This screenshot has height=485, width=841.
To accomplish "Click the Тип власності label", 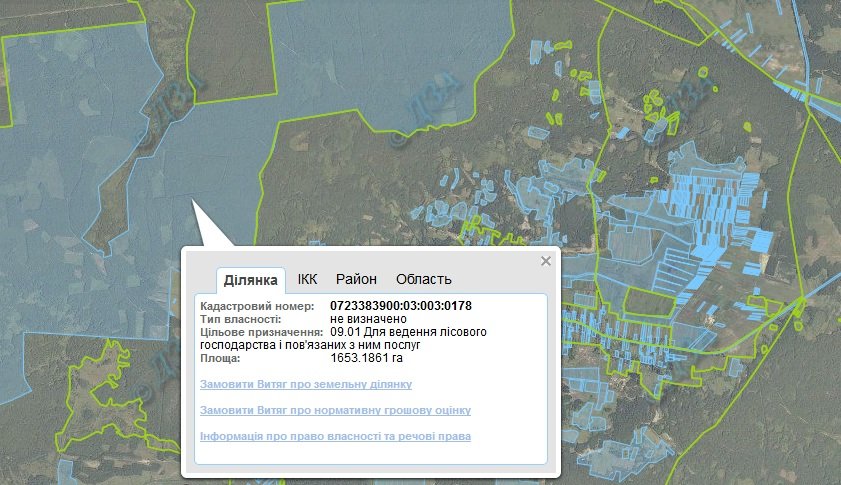I will pos(245,318).
